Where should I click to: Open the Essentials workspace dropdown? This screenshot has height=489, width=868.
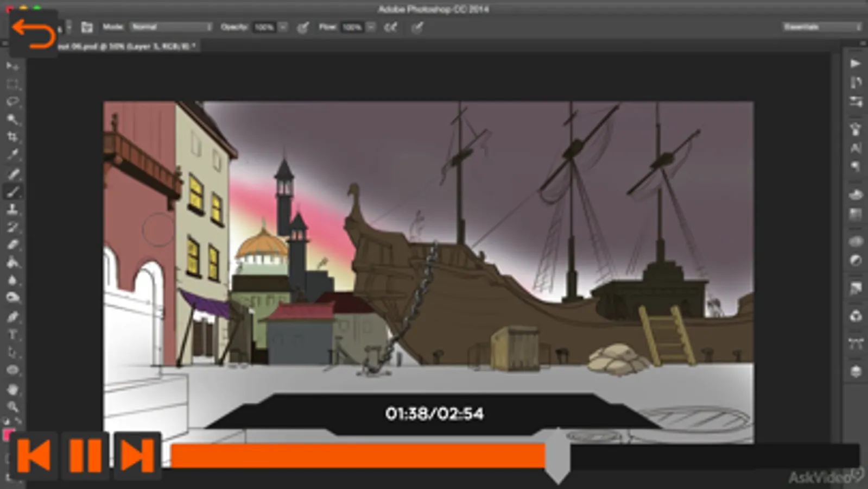[x=822, y=27]
